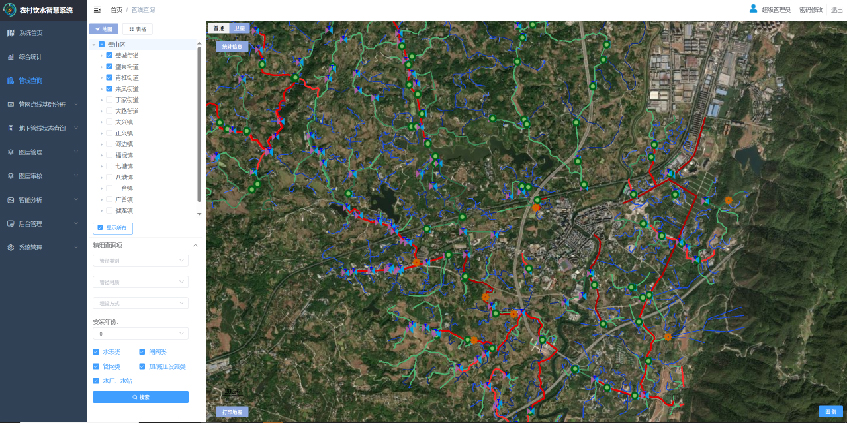The image size is (848, 424).
Task: Open 图层审核 sidebar menu
Action: click(43, 176)
